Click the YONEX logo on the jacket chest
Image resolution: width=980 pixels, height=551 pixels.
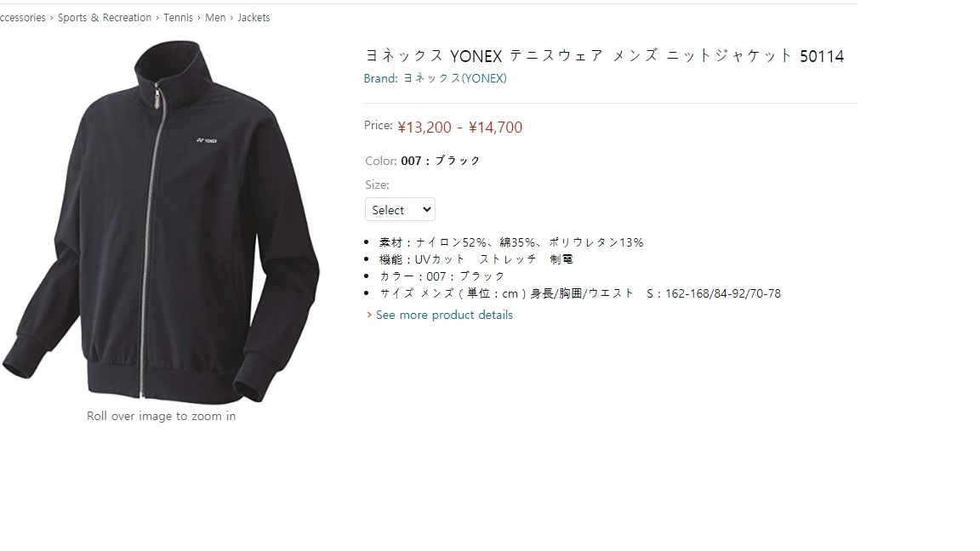(x=207, y=140)
